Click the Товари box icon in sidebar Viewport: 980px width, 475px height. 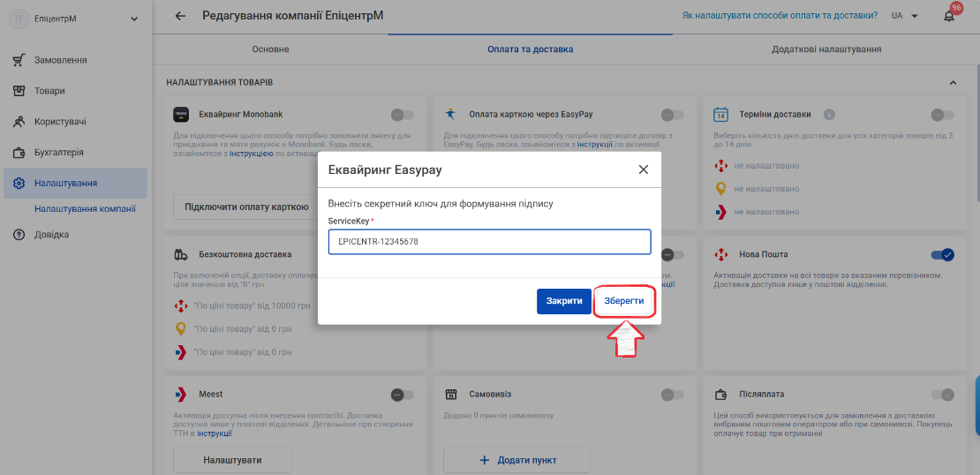19,91
